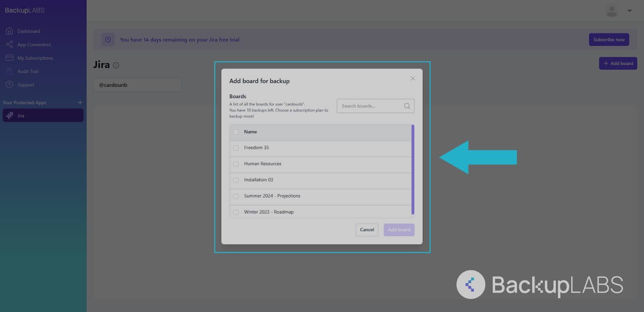644x312 pixels.
Task: Click the Subscribe now button
Action: tap(609, 39)
